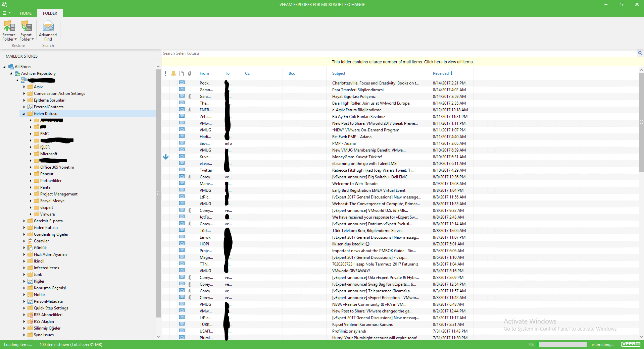This screenshot has width=644, height=349.
Task: Click the loading progress bar in status bar
Action: [x=562, y=345]
